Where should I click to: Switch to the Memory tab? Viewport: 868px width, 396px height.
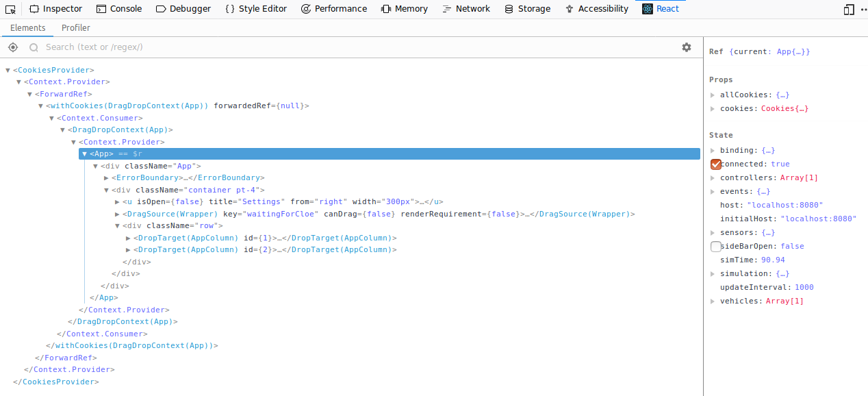point(405,9)
